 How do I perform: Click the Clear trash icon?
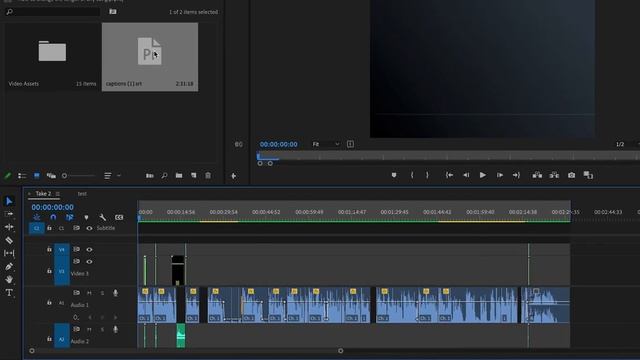(x=208, y=176)
